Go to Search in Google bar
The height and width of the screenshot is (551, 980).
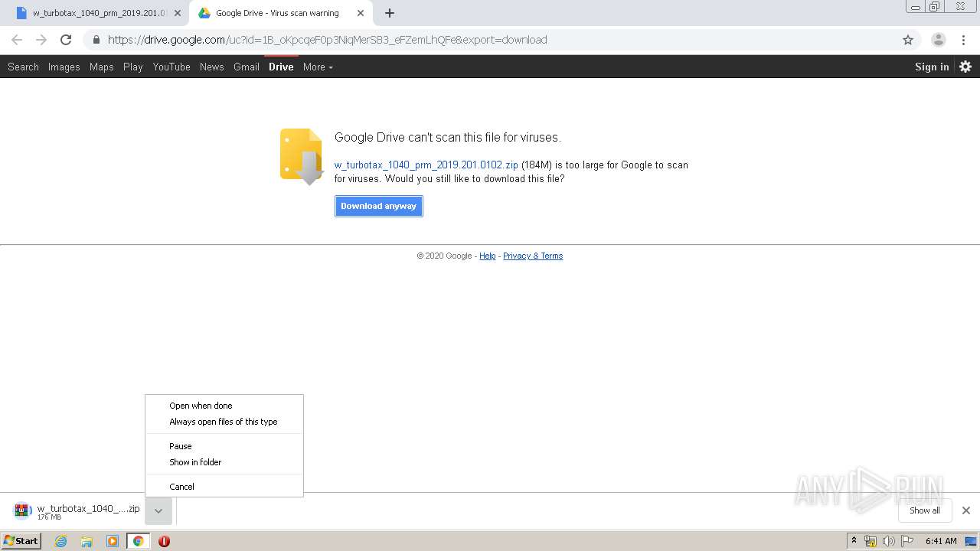(23, 67)
